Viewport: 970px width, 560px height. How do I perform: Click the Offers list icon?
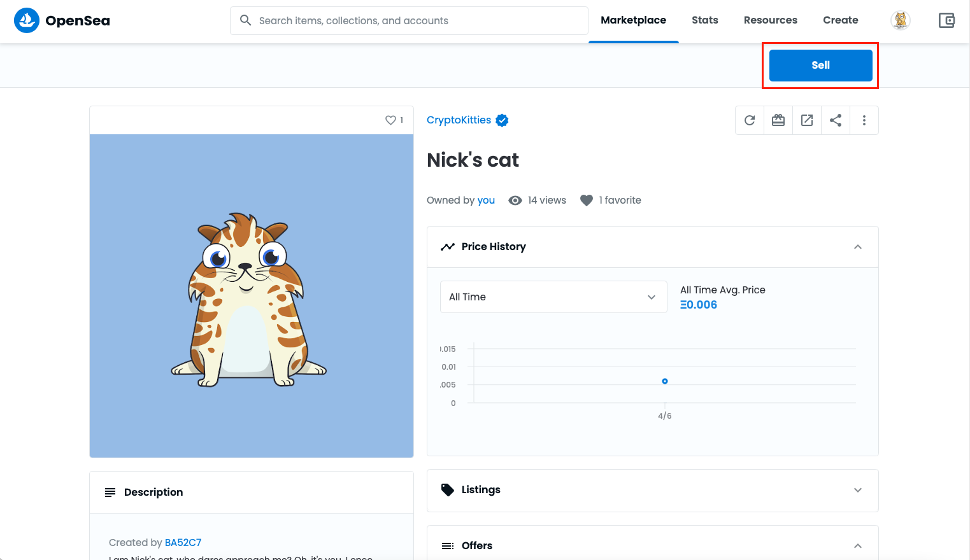click(x=448, y=546)
